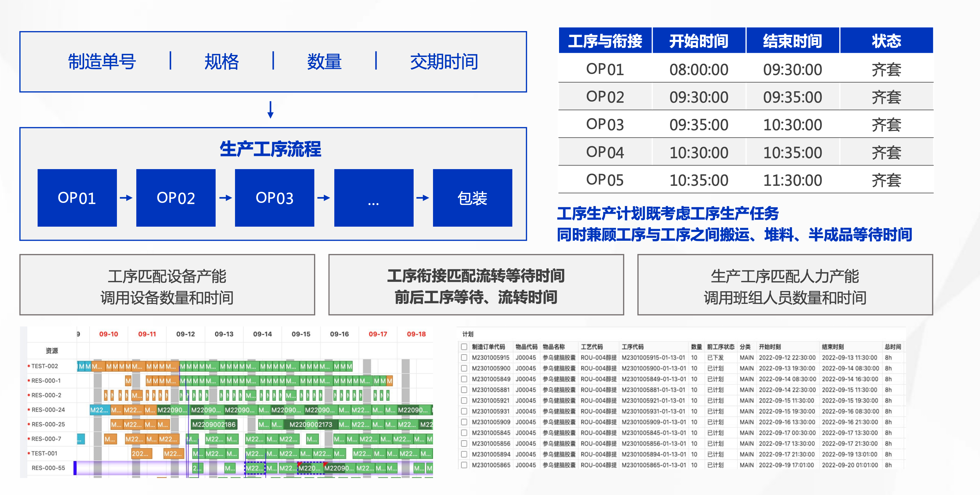Screen dimensions: 980x495
Task: Click the 生产工序匹配人力产能 box
Action: (785, 285)
